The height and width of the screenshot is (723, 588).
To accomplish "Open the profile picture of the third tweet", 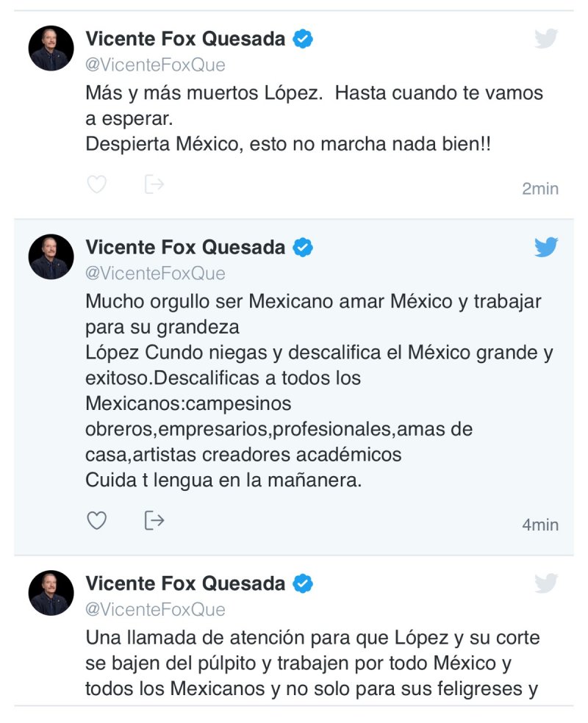I will click(x=51, y=593).
